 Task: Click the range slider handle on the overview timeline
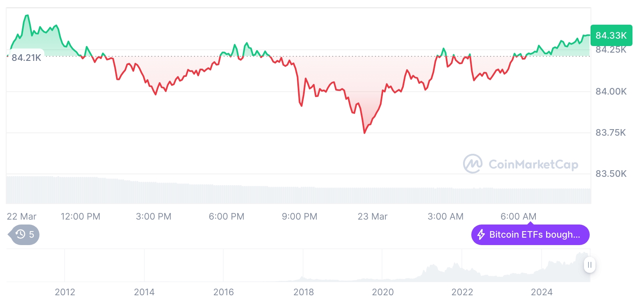click(589, 265)
